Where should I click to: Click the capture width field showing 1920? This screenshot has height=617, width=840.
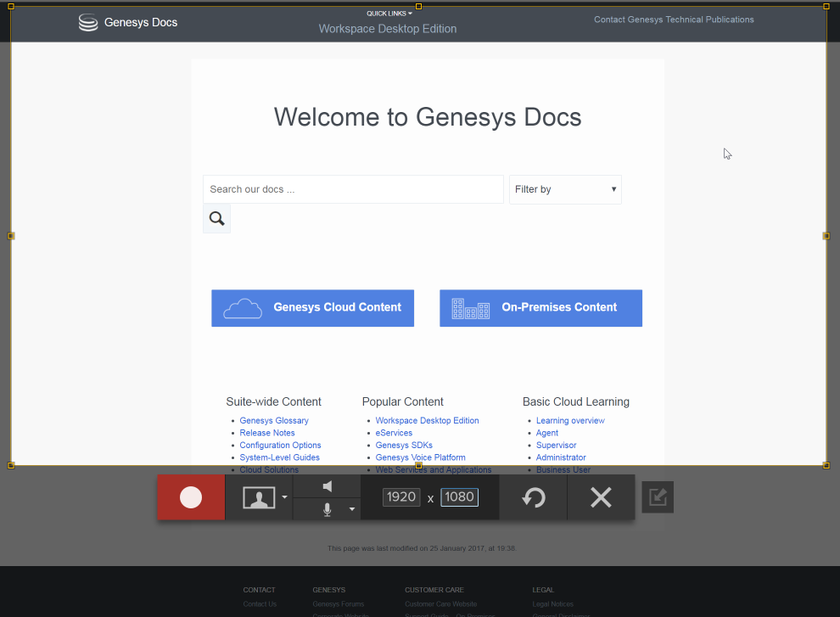[x=400, y=497]
